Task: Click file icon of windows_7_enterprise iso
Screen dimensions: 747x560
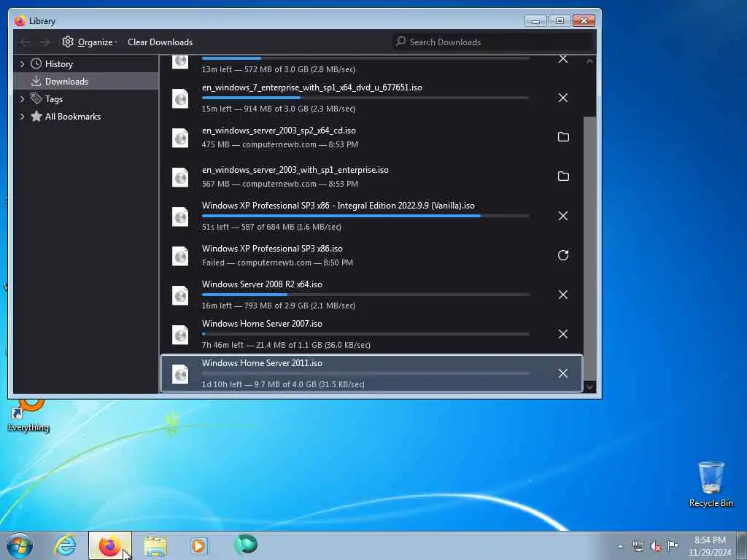Action: click(180, 98)
